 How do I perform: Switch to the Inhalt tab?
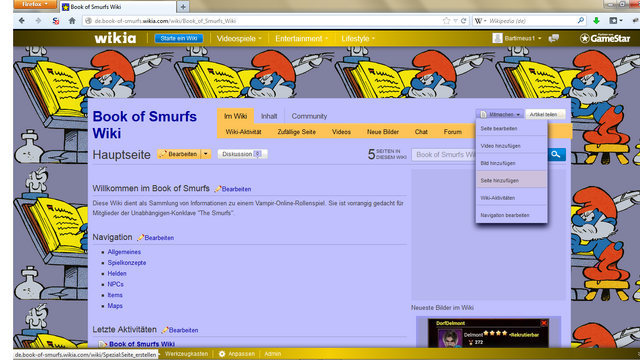point(269,116)
